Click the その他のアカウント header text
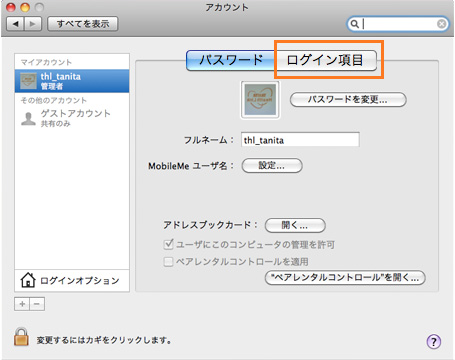The height and width of the screenshot is (360, 455). (x=54, y=100)
